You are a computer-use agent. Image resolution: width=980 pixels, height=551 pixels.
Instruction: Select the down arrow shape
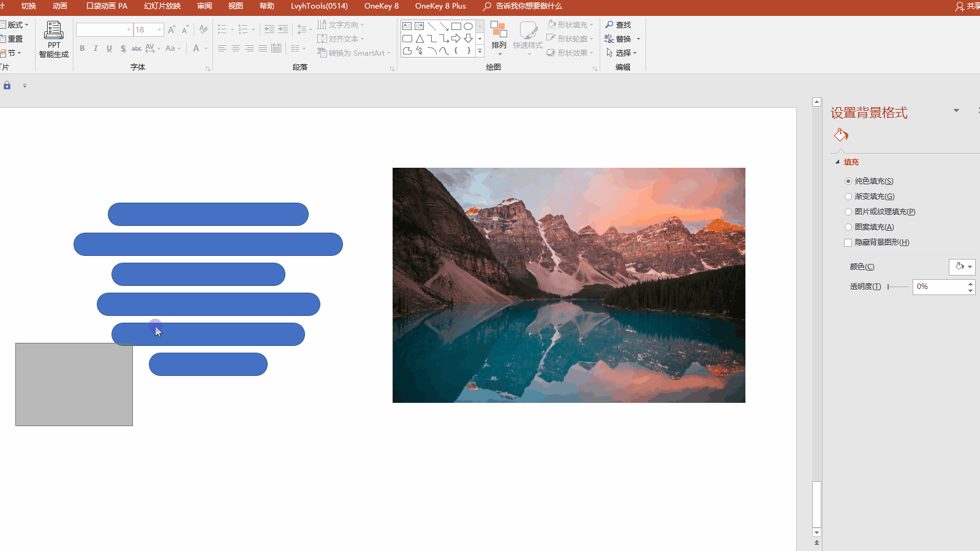coord(469,39)
